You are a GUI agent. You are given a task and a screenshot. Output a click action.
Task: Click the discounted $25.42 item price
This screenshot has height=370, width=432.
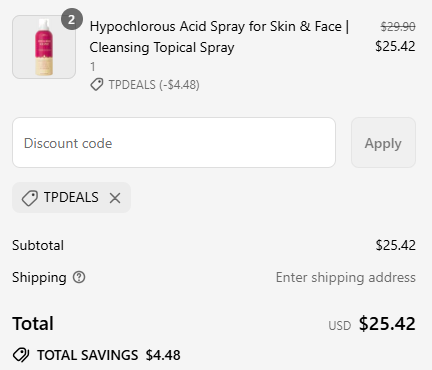(x=395, y=46)
